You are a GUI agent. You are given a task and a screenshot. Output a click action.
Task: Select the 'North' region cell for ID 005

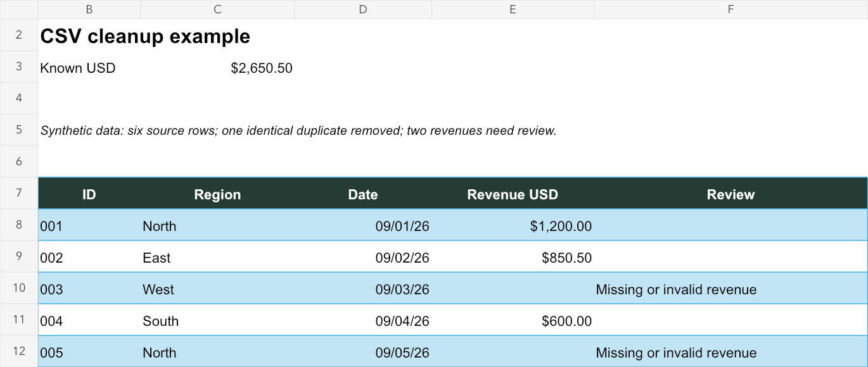[217, 351]
